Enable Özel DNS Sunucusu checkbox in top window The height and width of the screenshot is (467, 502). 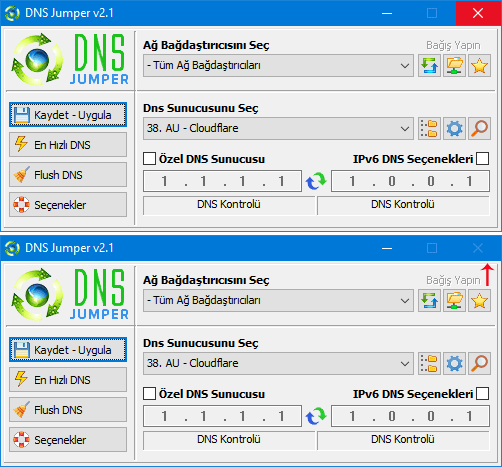149,159
